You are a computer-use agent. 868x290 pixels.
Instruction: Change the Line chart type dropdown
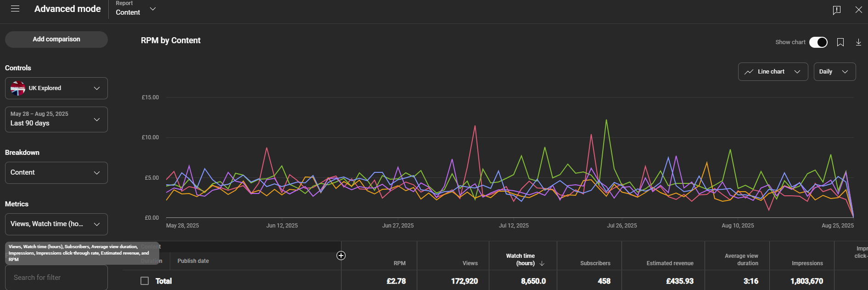coord(773,72)
